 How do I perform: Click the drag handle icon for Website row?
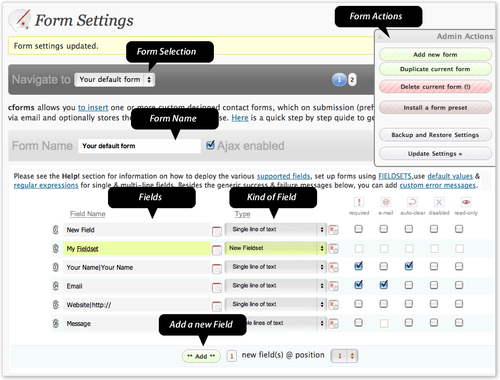click(x=56, y=304)
